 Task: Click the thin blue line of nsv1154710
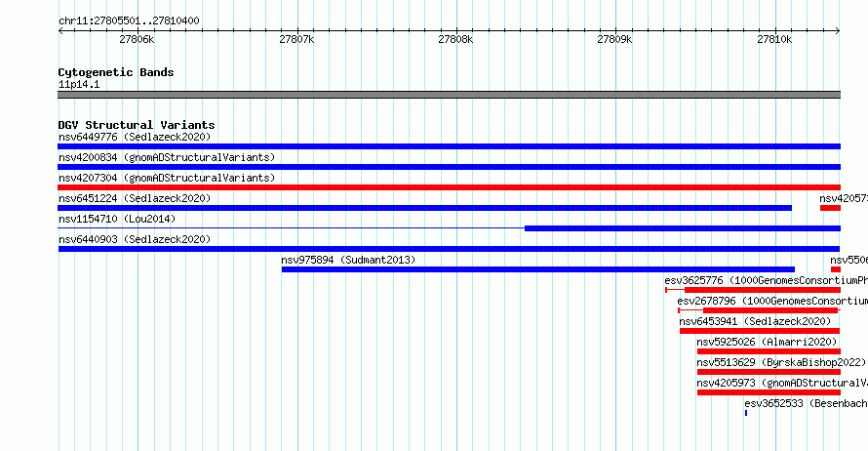coord(292,228)
